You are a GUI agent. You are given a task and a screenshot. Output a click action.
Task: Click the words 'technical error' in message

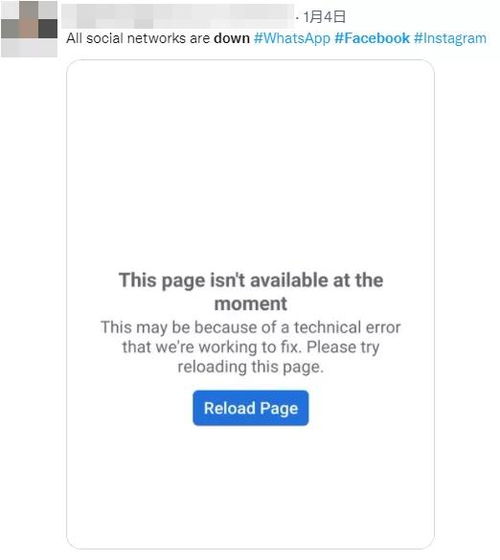point(347,327)
